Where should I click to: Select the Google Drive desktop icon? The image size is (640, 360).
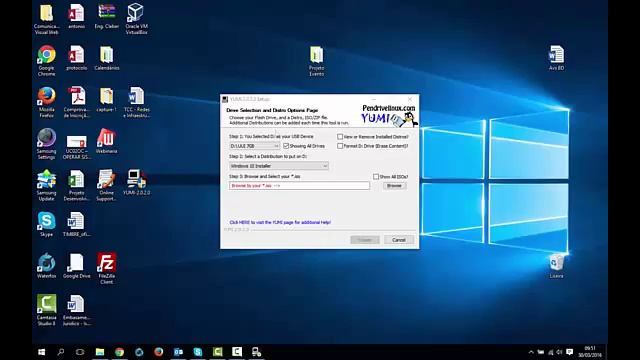76,265
